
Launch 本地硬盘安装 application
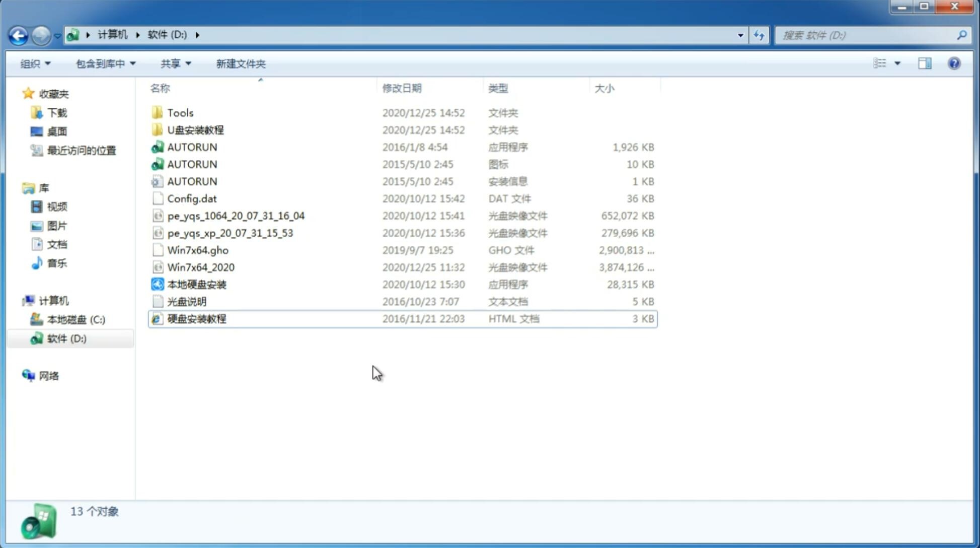[196, 284]
